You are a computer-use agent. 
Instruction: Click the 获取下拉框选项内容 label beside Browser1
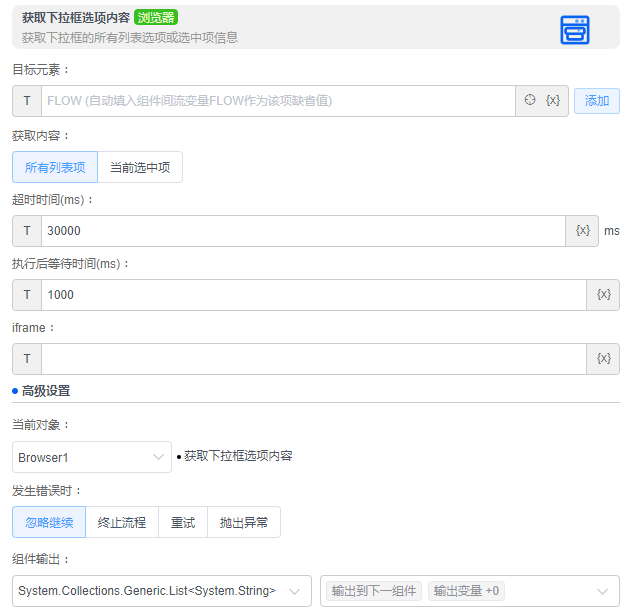tap(238, 456)
